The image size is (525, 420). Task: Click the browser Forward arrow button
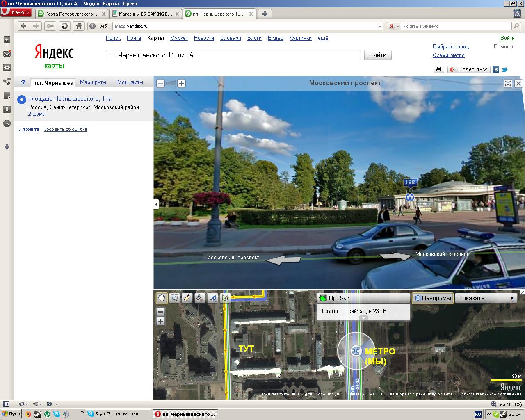[x=36, y=26]
